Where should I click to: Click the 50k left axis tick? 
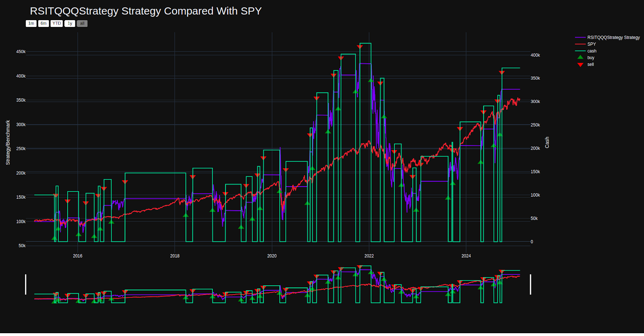click(x=22, y=246)
